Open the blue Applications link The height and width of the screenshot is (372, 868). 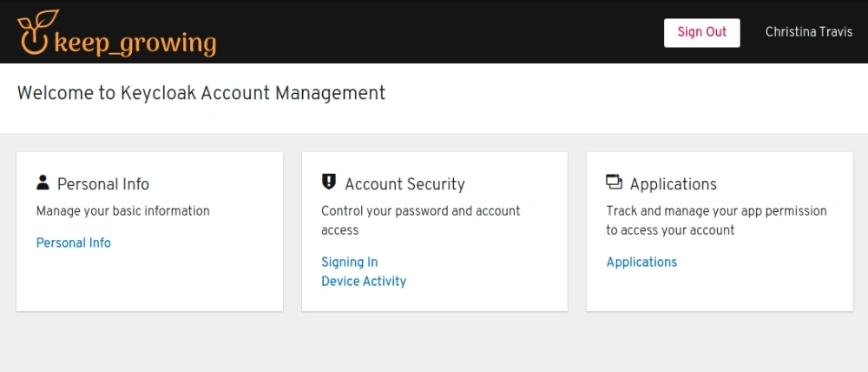pyautogui.click(x=641, y=262)
